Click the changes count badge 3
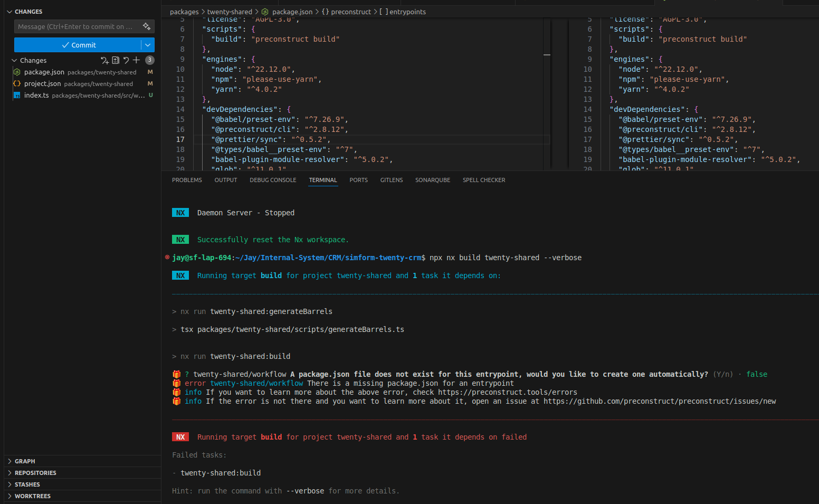 150,60
